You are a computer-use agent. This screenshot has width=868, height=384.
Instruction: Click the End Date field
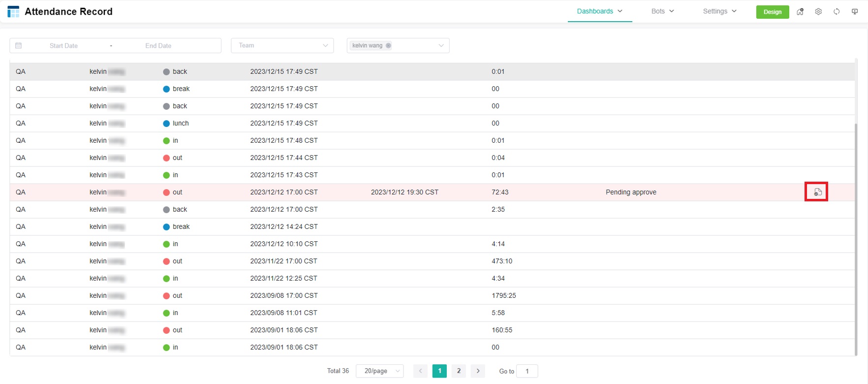[158, 46]
